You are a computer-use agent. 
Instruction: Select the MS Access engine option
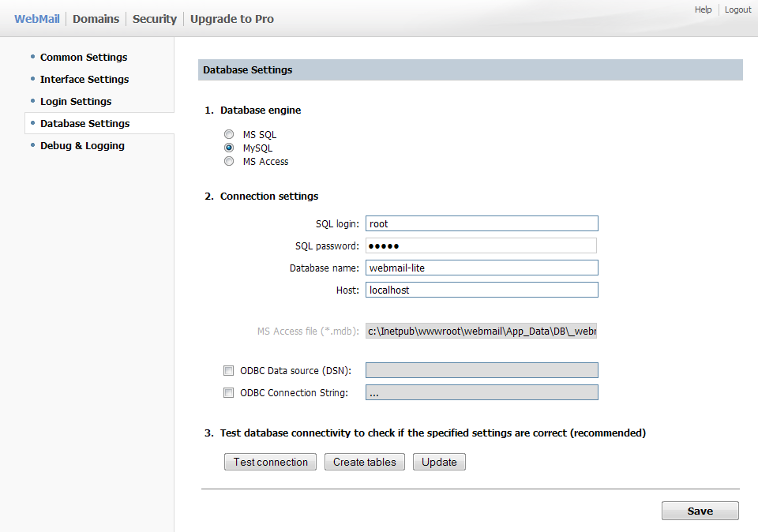(229, 161)
